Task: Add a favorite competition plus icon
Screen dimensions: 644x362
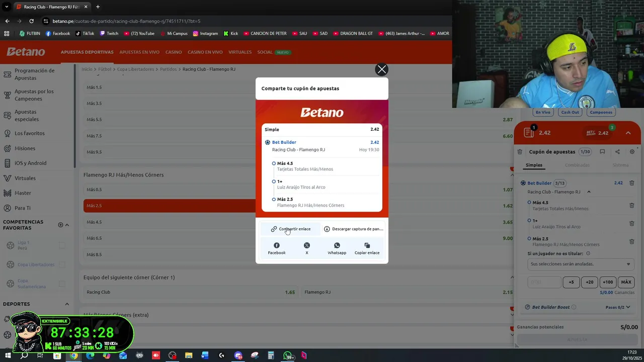Action: click(60, 225)
